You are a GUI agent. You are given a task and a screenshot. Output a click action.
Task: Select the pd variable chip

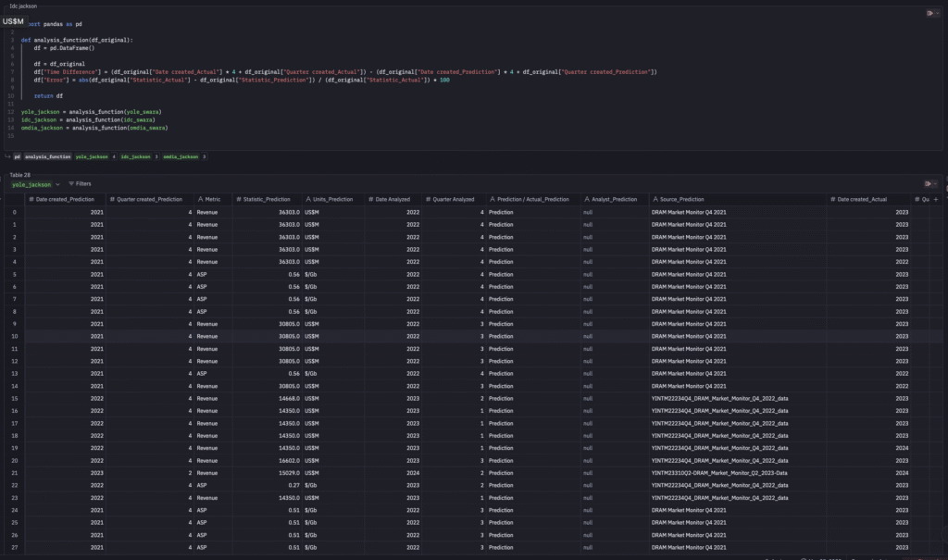(17, 156)
